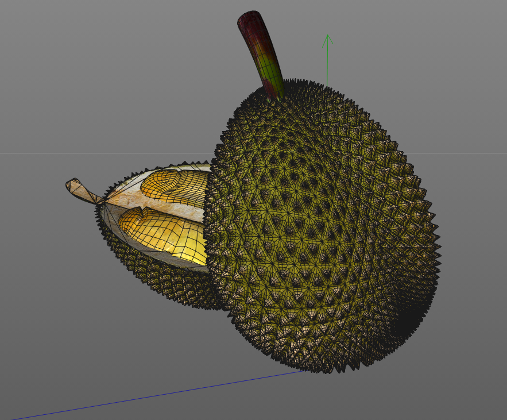Select the green Y-axis arrow handle

[327, 60]
